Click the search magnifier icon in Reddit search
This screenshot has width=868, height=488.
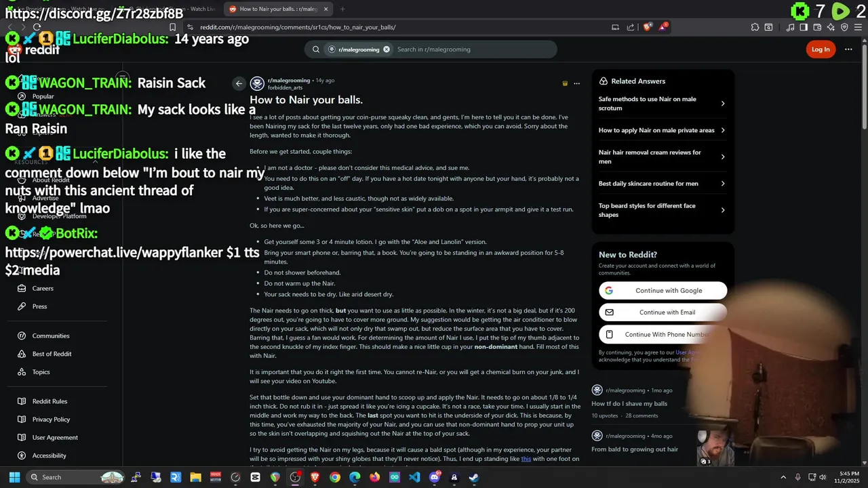(x=316, y=49)
